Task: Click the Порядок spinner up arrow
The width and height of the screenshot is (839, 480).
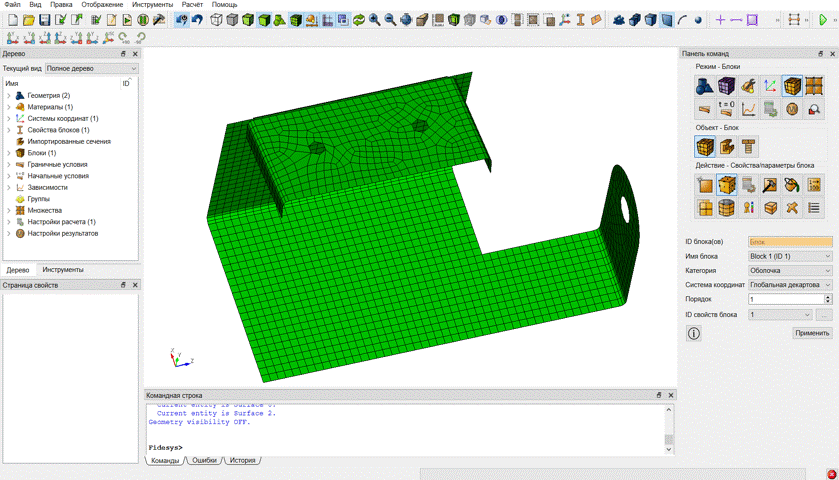Action: [828, 296]
